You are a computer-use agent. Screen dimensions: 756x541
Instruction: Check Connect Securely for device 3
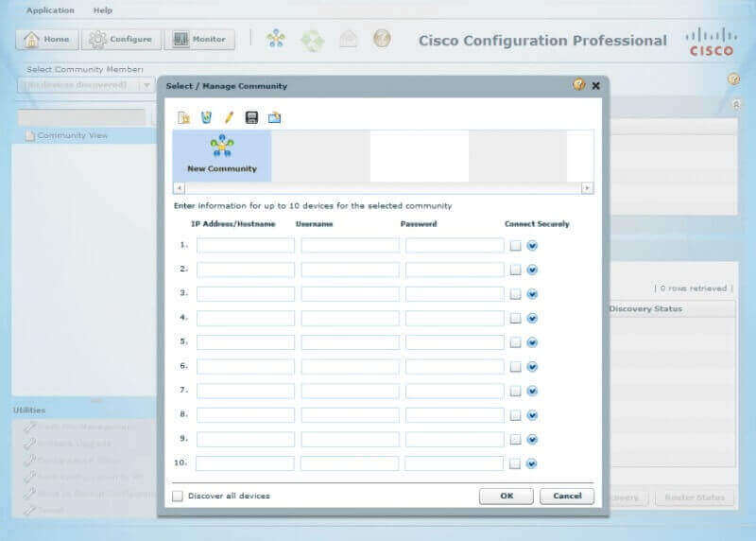pos(515,294)
